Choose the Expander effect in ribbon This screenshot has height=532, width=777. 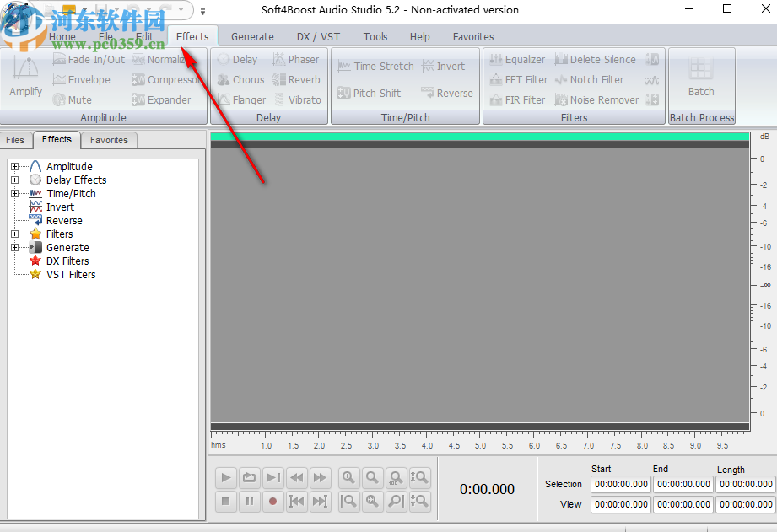[x=161, y=100]
